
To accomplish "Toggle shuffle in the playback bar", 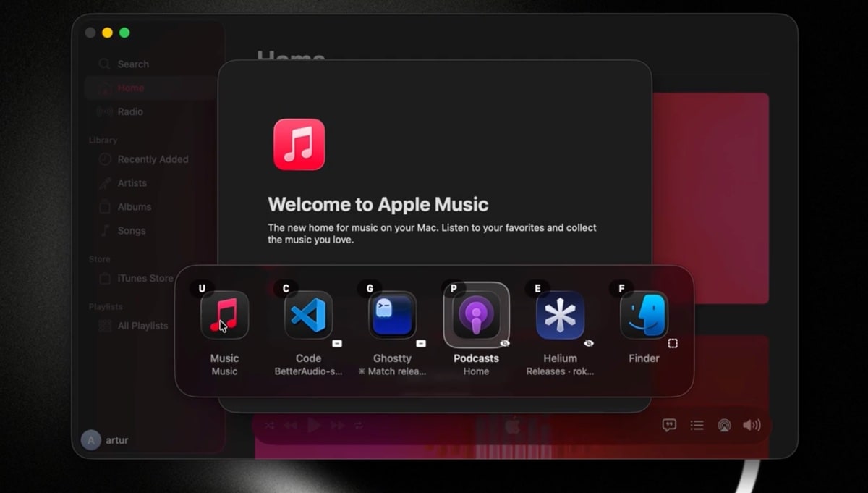I will 269,426.
